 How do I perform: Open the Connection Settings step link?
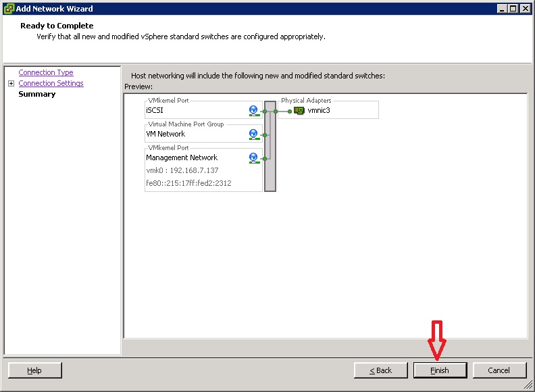pyautogui.click(x=51, y=83)
